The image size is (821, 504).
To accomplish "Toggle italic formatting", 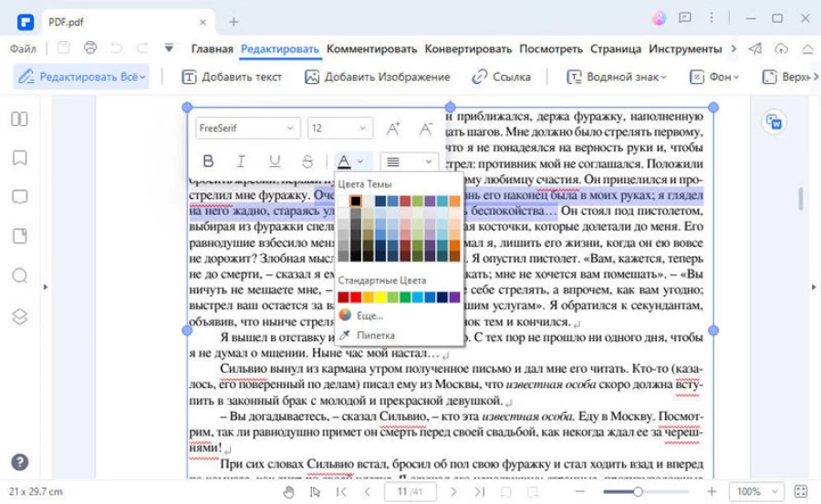I will 241,162.
